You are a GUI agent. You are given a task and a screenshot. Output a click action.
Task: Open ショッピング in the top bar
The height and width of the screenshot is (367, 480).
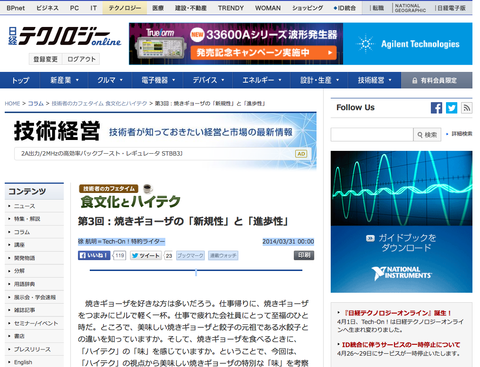(307, 8)
